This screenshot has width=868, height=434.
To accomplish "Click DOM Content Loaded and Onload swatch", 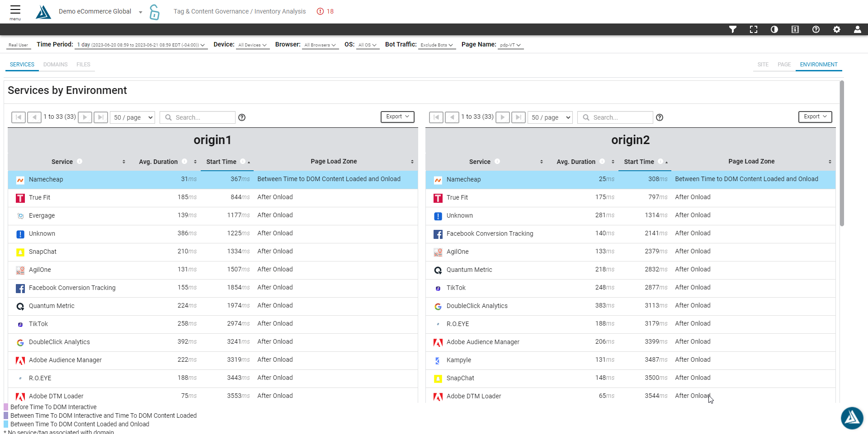I will tap(6, 424).
